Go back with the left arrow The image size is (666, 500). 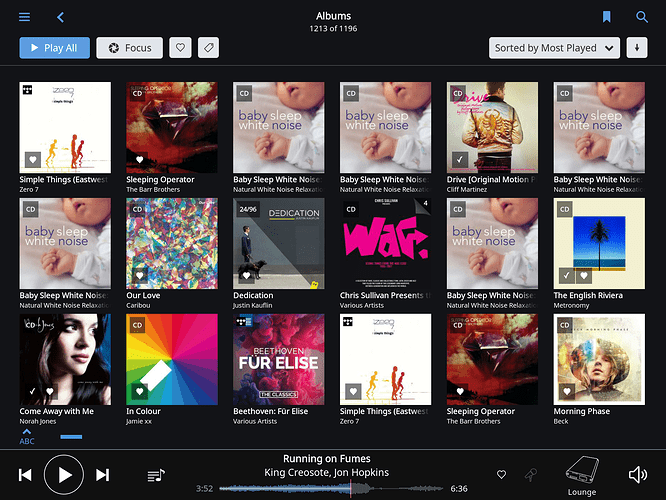click(60, 17)
